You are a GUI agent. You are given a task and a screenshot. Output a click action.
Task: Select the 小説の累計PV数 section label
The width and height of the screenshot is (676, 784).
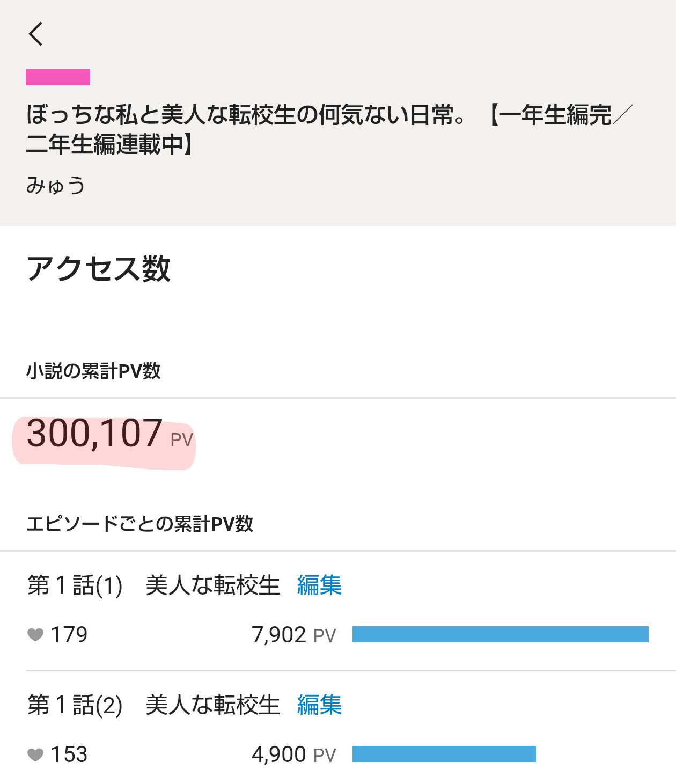[x=93, y=371]
